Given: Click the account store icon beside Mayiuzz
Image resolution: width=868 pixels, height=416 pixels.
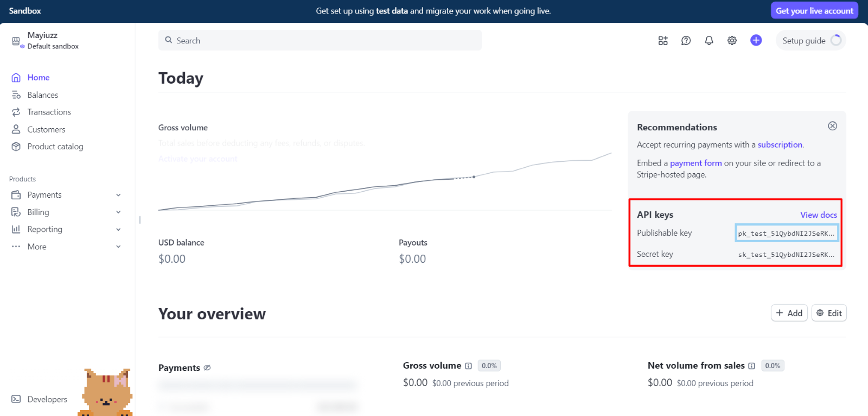Looking at the screenshot, I should pos(16,41).
